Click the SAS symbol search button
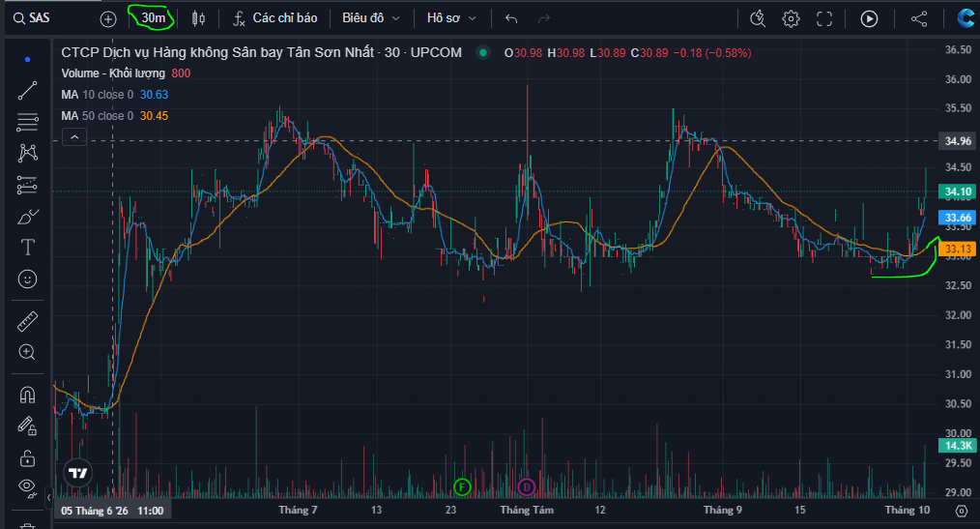This screenshot has width=980, height=529. (x=31, y=18)
